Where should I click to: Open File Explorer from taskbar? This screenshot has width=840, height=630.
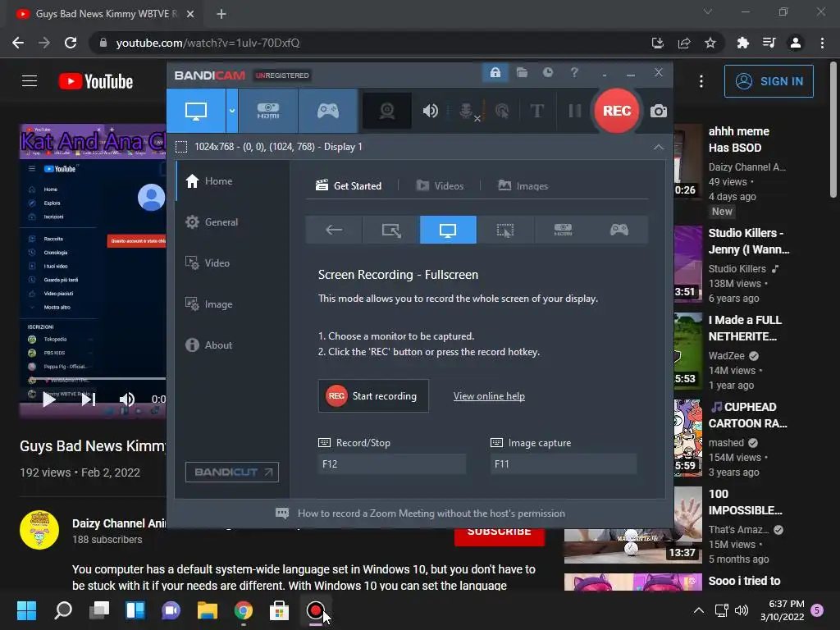208,610
